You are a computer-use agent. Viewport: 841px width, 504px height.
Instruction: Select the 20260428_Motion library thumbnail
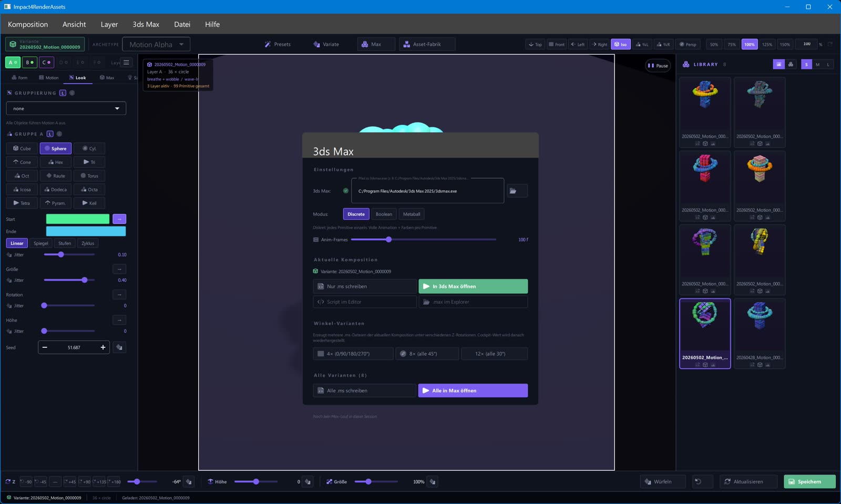coord(760,334)
